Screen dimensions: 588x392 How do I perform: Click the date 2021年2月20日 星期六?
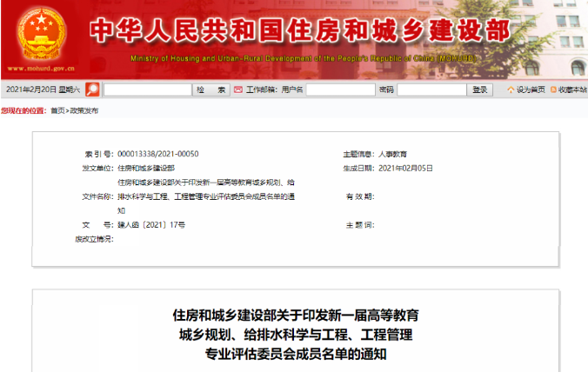[43, 90]
